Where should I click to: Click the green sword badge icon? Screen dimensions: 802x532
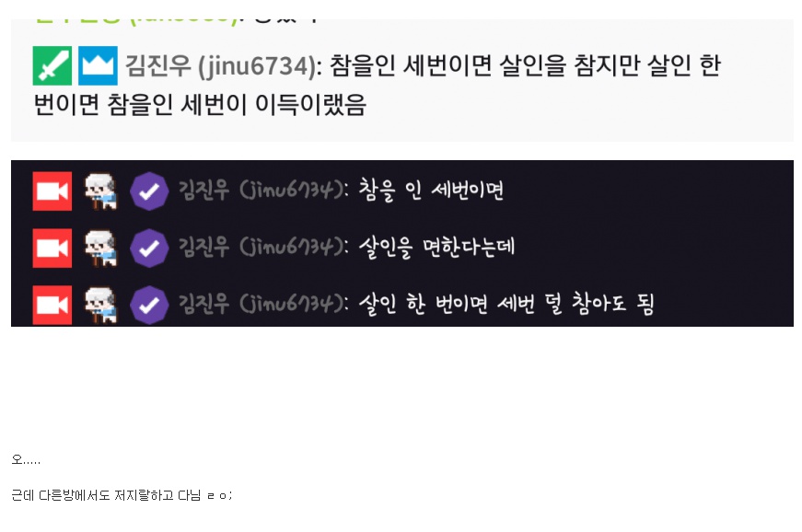click(x=52, y=65)
